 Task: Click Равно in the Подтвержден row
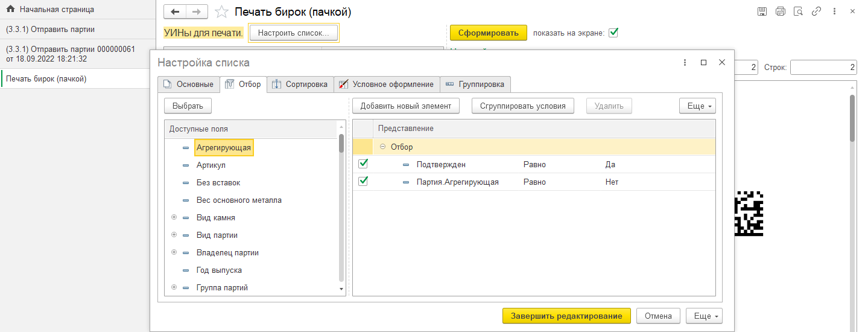click(x=534, y=164)
